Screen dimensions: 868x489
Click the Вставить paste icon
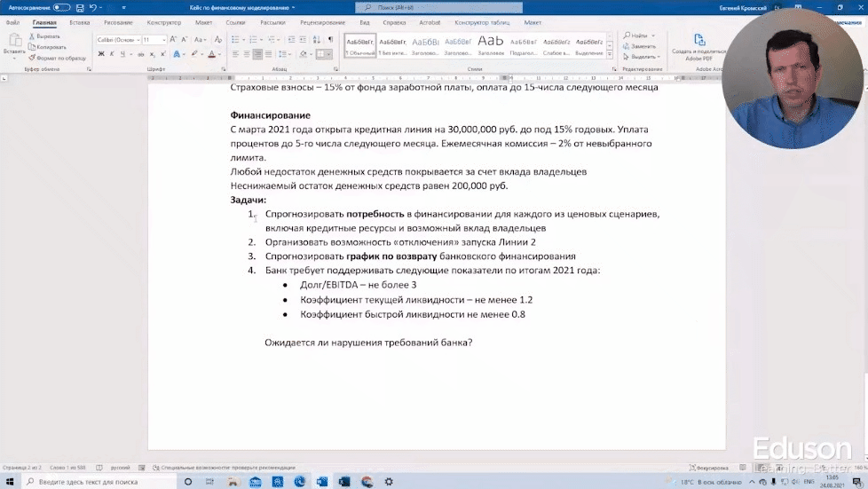click(x=14, y=40)
